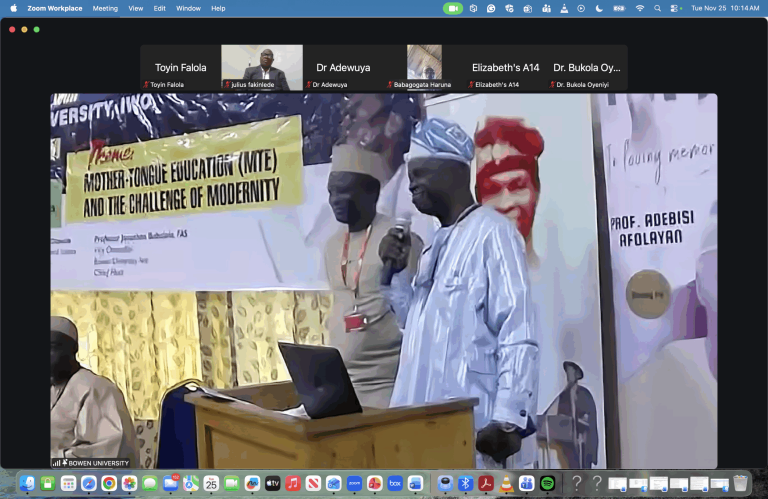
Task: Click Toyin Falola participant tile
Action: tap(180, 68)
